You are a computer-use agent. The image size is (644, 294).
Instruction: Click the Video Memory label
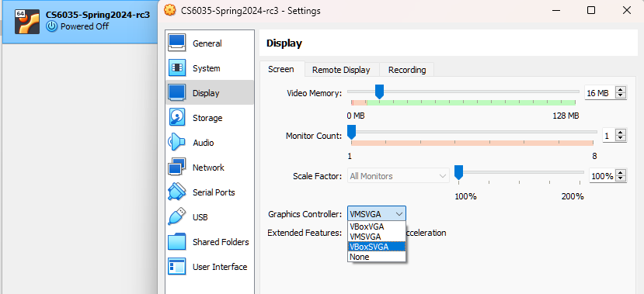(314, 93)
